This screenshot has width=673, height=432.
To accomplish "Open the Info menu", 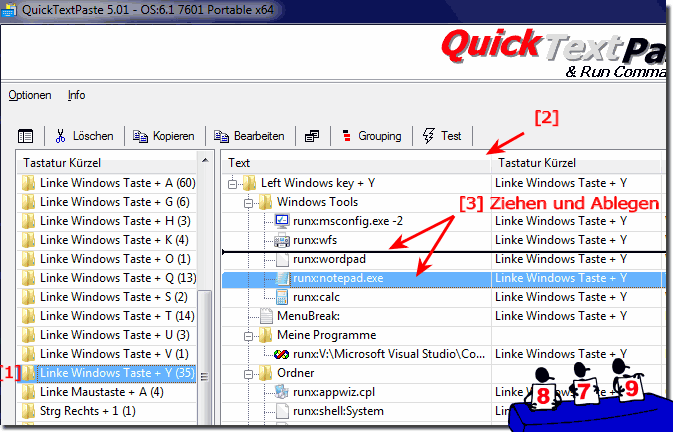I will point(76,95).
